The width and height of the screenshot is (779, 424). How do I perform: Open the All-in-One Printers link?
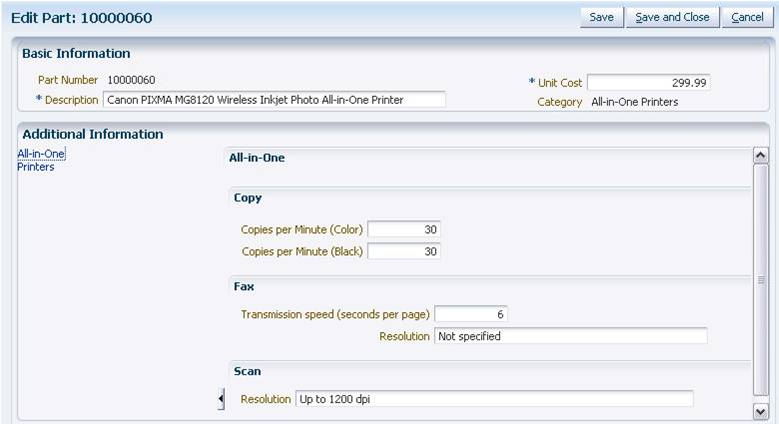point(41,160)
